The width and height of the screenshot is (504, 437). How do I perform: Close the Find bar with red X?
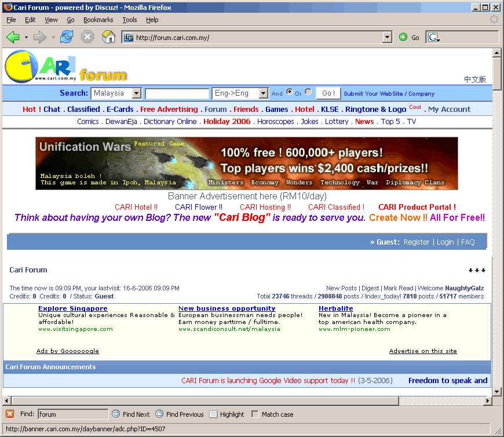click(10, 414)
